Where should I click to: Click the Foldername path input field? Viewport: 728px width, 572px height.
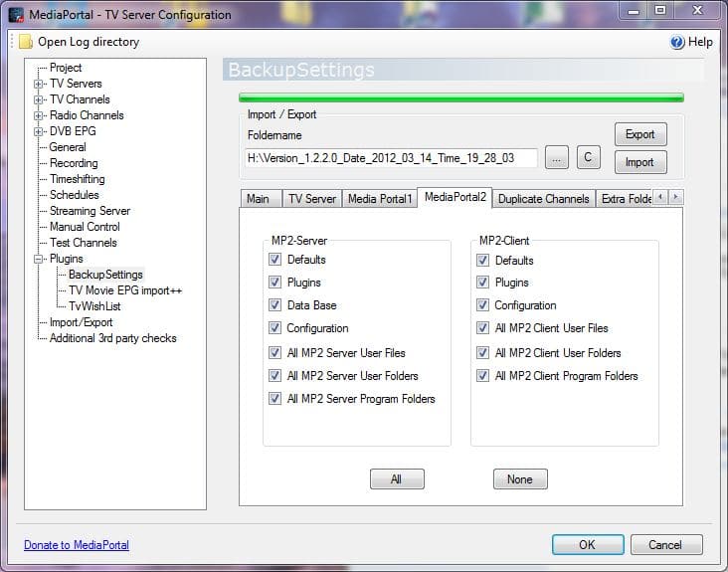[391, 158]
